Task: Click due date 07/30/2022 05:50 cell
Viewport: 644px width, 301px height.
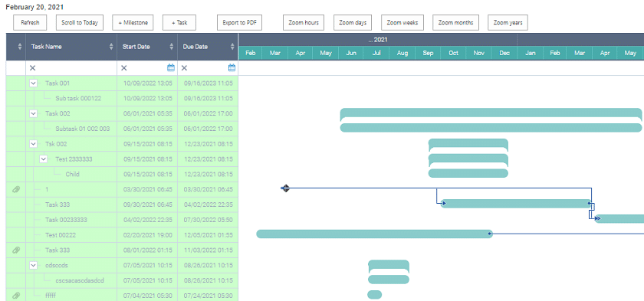Action: point(209,220)
